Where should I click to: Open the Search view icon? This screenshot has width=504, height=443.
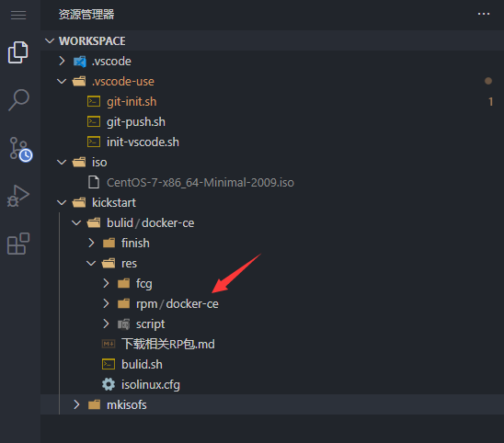(18, 100)
